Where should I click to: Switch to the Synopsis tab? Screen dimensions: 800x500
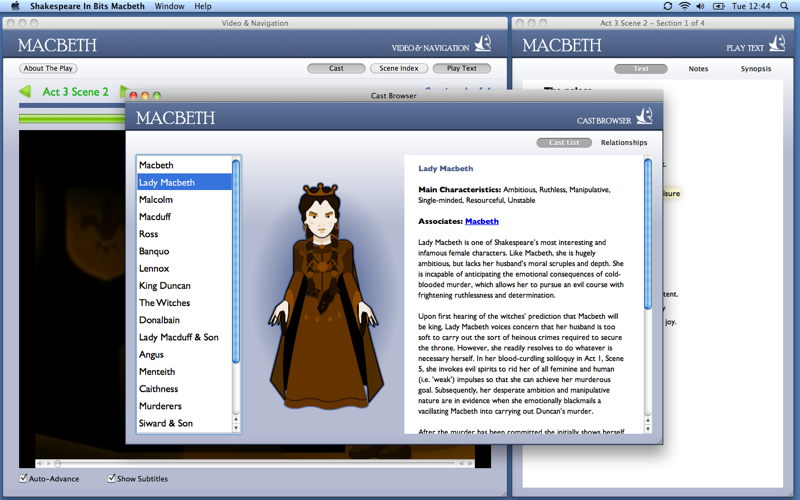[x=756, y=69]
